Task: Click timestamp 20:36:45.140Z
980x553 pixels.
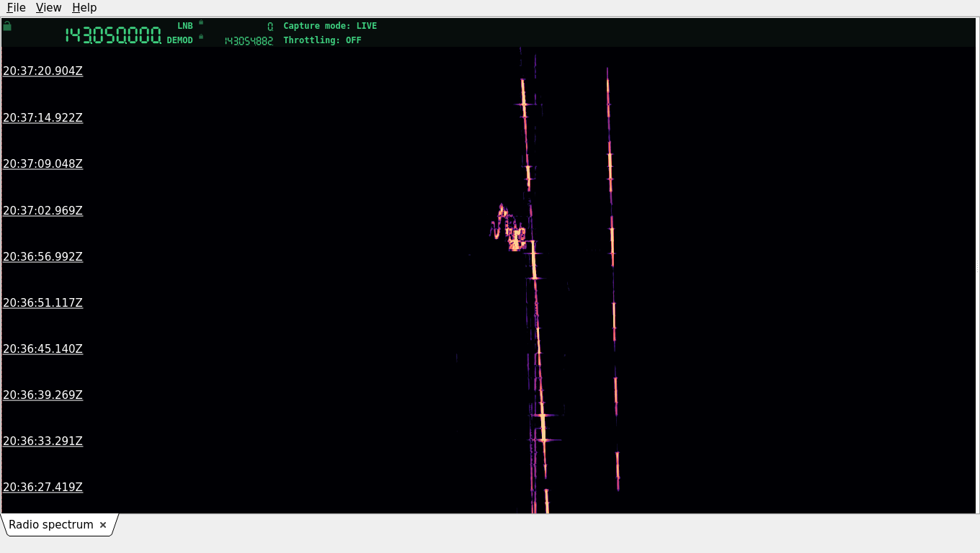Action: tap(43, 349)
